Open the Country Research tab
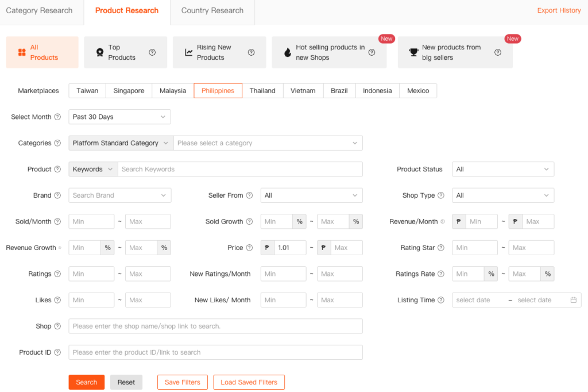This screenshot has width=588, height=392. [212, 10]
